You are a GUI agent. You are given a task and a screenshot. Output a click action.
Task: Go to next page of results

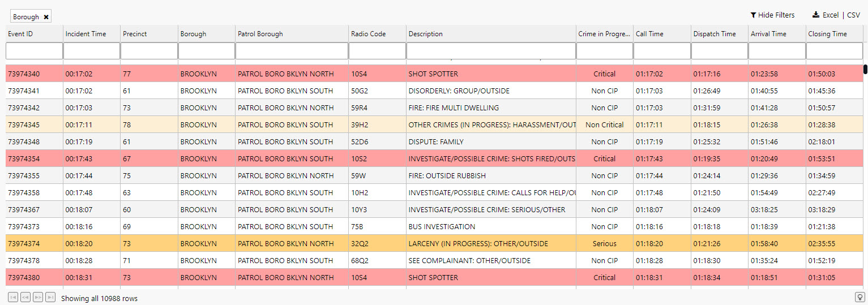[x=37, y=297]
